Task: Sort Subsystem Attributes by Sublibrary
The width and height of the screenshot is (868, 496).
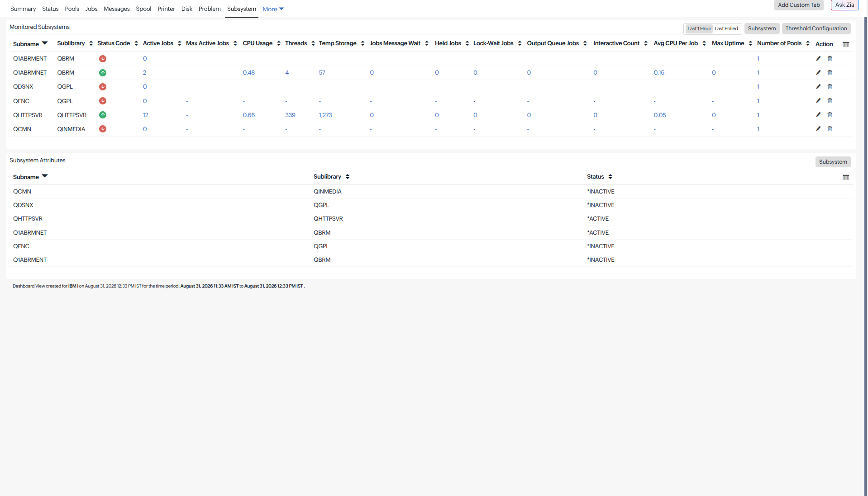Action: [332, 177]
